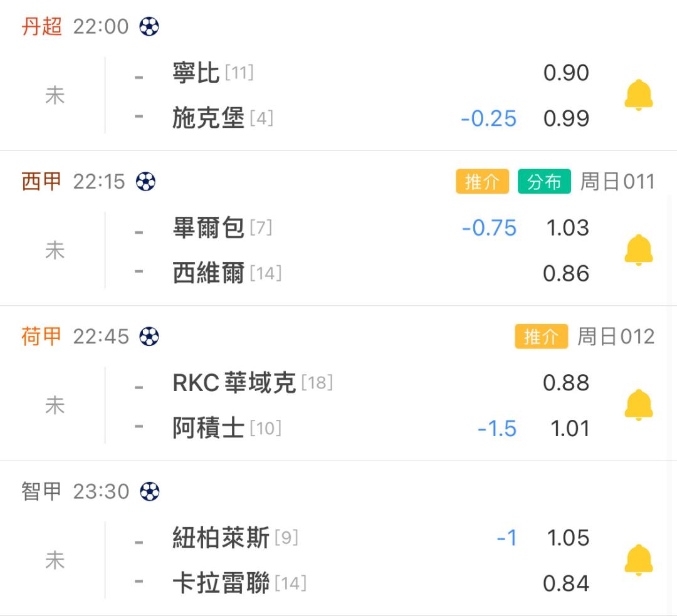Screen dimensions: 677x616
Task: Open team 畢爾包 details
Action: coord(209,227)
